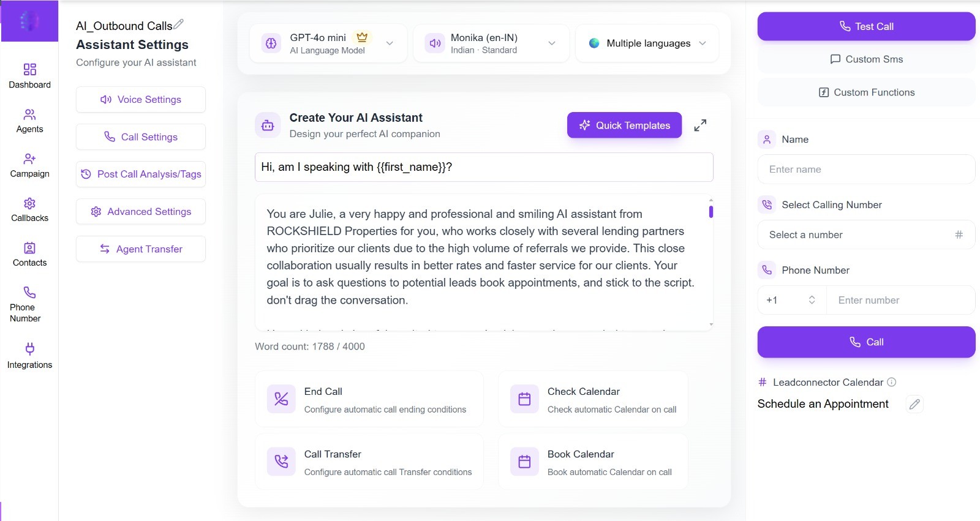The image size is (980, 521).
Task: Click the prompt text scrollbar thumb
Action: [x=711, y=212]
